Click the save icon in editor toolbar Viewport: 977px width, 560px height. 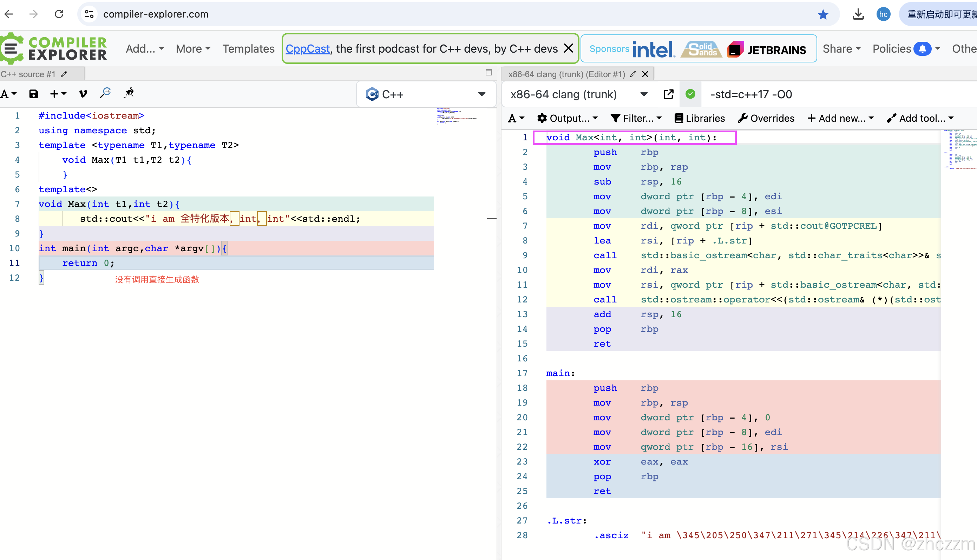coord(33,93)
